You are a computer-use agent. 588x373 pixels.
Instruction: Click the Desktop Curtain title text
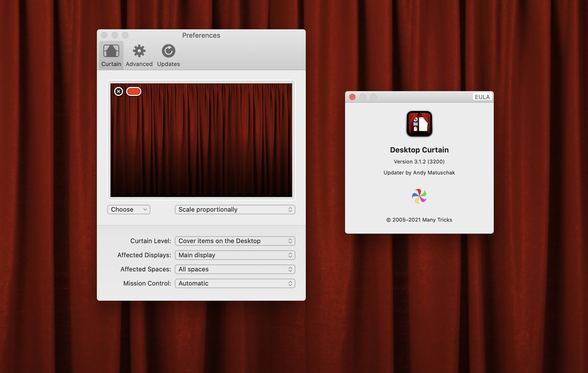(x=419, y=150)
